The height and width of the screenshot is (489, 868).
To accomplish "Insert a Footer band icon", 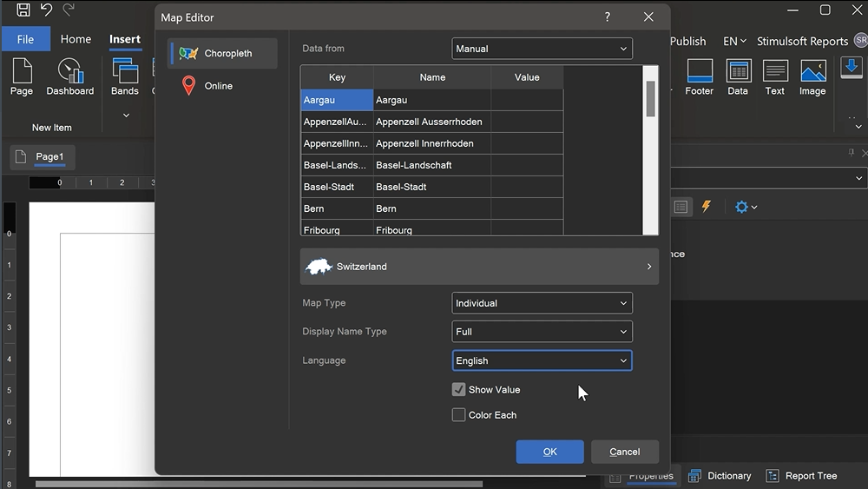I will pyautogui.click(x=699, y=76).
